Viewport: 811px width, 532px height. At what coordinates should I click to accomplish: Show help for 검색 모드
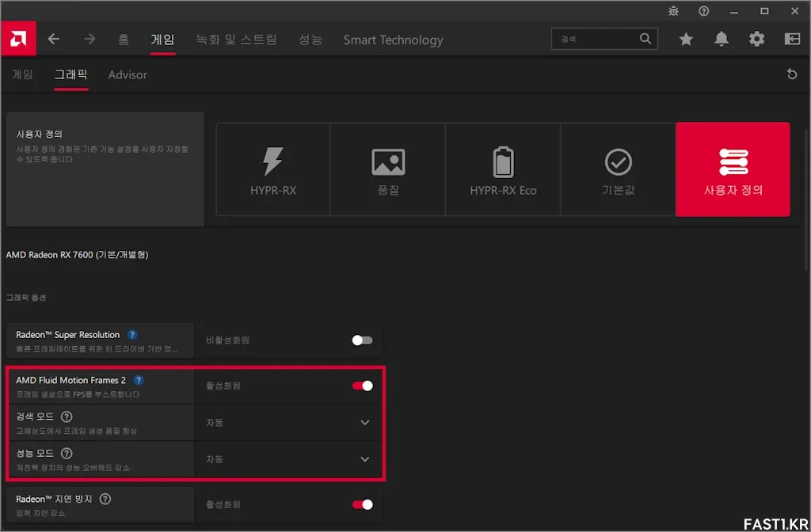pos(67,416)
